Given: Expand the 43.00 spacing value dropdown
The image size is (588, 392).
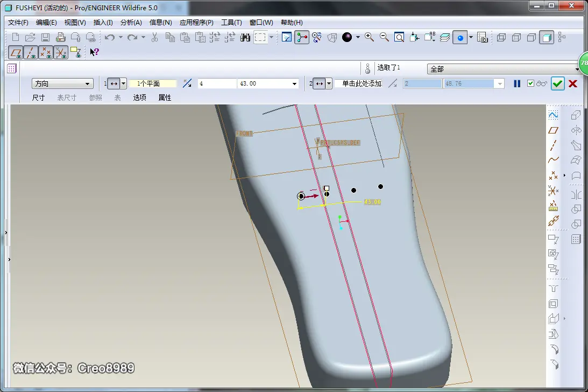Looking at the screenshot, I should 294,84.
